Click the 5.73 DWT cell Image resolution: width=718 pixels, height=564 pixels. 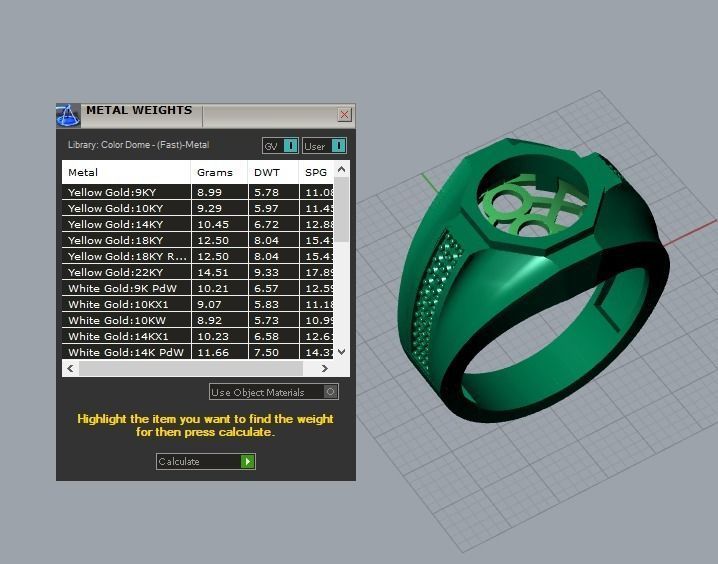(273, 320)
